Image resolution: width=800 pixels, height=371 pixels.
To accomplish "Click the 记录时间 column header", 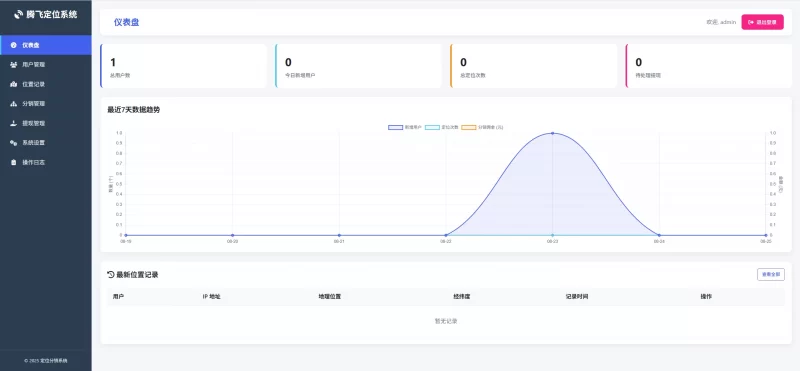I will (x=577, y=296).
